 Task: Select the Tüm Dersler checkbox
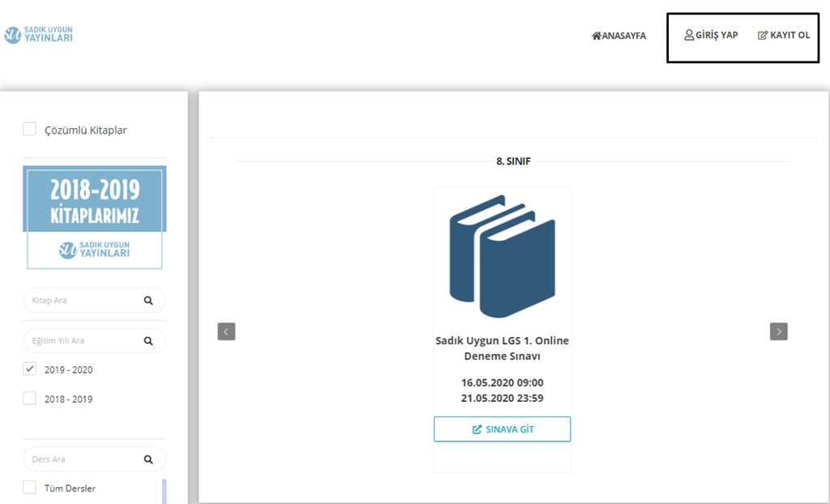(x=30, y=488)
